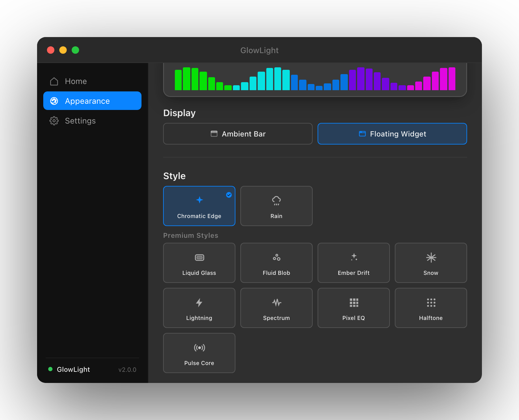Screen dimensions: 519x420
Task: Click the Premium Styles heading
Action: pyautogui.click(x=191, y=235)
